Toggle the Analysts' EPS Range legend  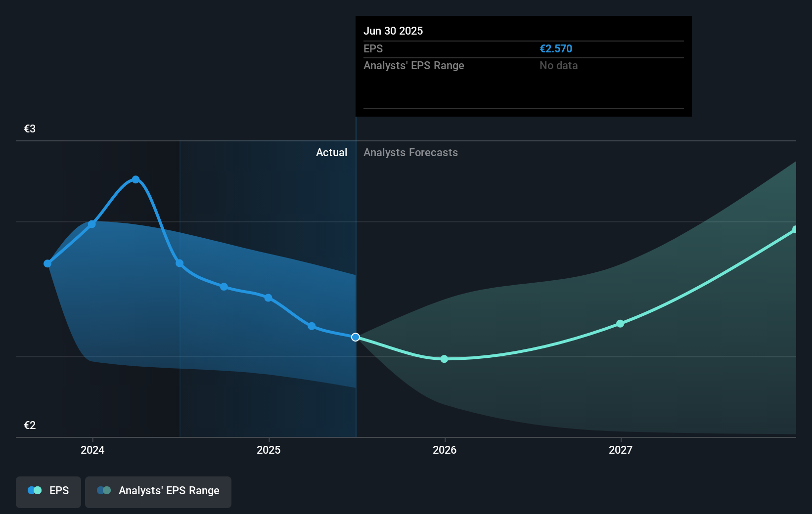(x=158, y=492)
